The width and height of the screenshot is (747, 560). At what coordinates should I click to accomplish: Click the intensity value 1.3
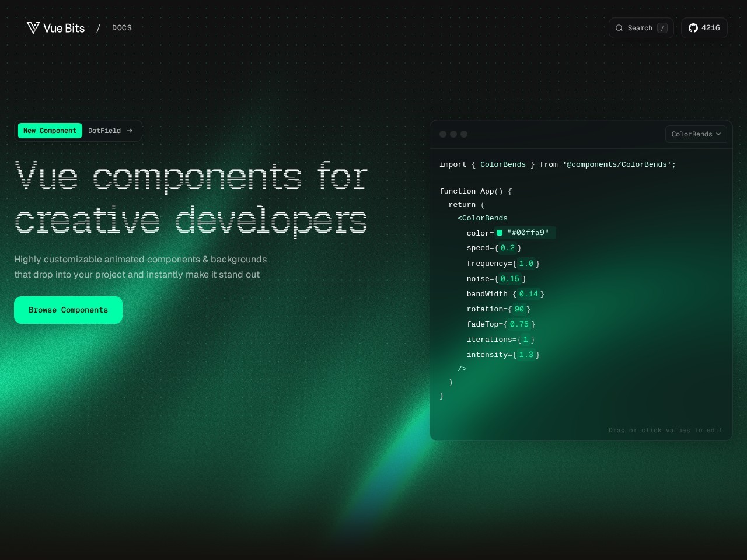point(526,355)
